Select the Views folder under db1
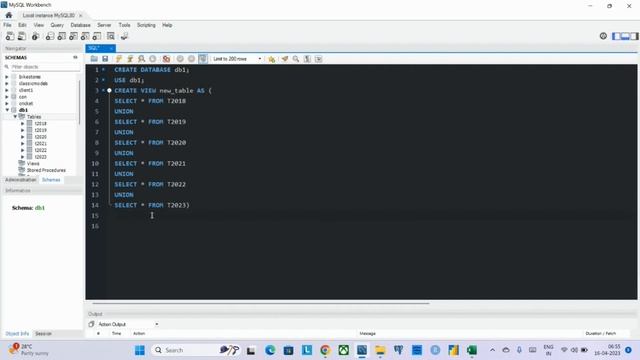The width and height of the screenshot is (640, 360). coord(33,163)
